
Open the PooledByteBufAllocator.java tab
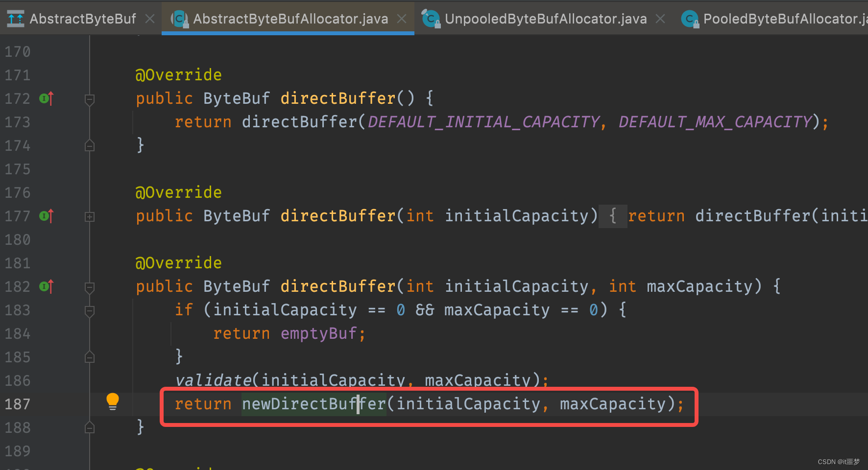pyautogui.click(x=785, y=19)
